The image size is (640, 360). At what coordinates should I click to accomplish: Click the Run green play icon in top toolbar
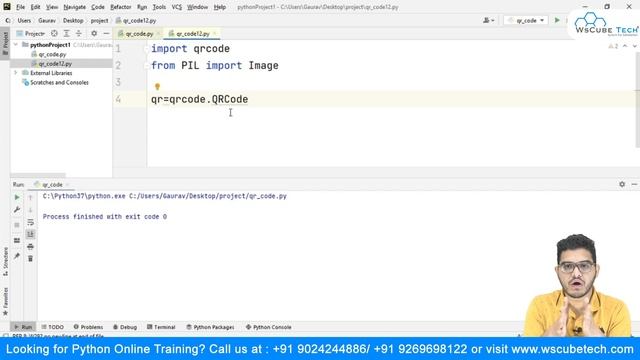[557, 20]
